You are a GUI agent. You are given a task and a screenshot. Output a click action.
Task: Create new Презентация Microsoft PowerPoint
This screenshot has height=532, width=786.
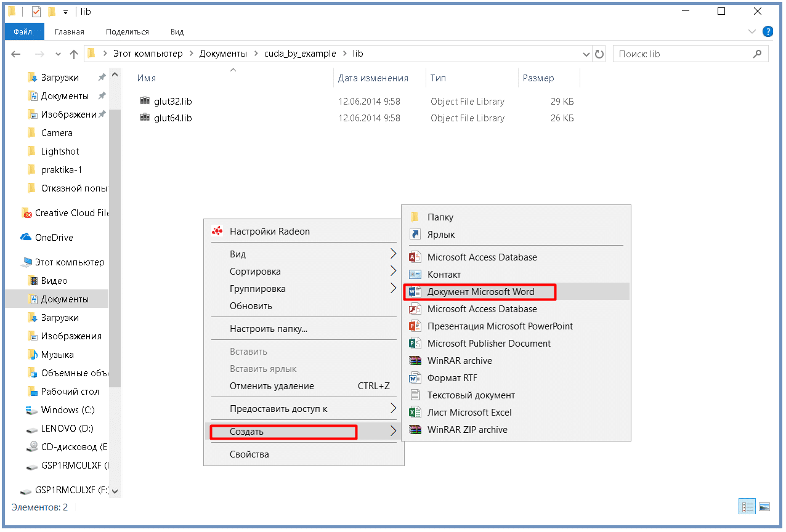500,326
